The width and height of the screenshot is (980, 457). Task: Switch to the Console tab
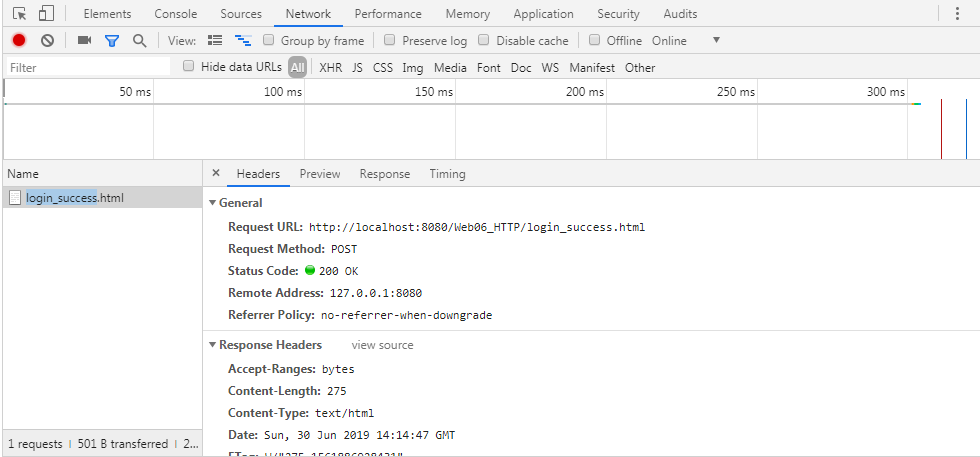tap(176, 14)
